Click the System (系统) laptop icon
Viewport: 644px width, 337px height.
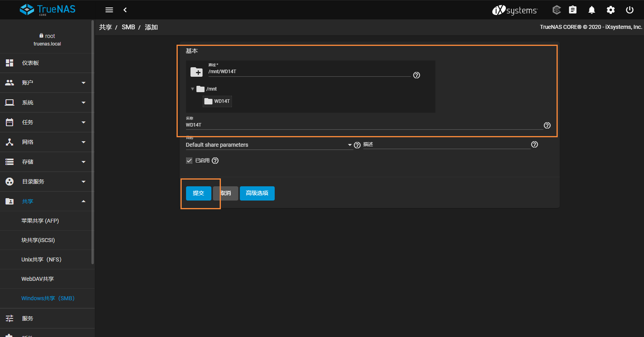tap(9, 102)
